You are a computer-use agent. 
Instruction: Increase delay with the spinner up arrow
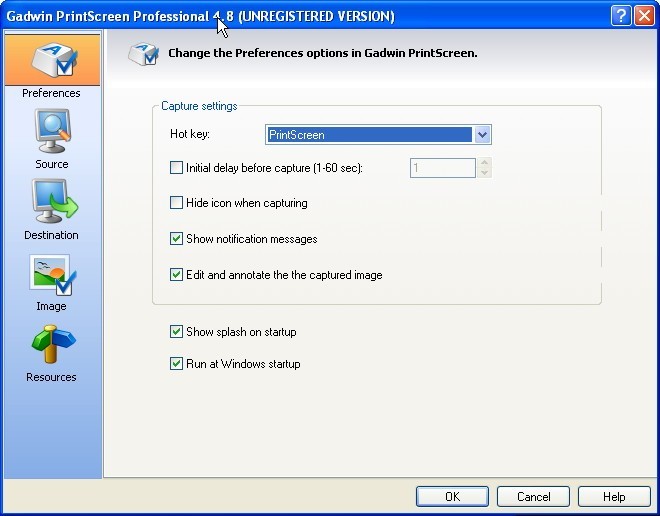pyautogui.click(x=484, y=163)
